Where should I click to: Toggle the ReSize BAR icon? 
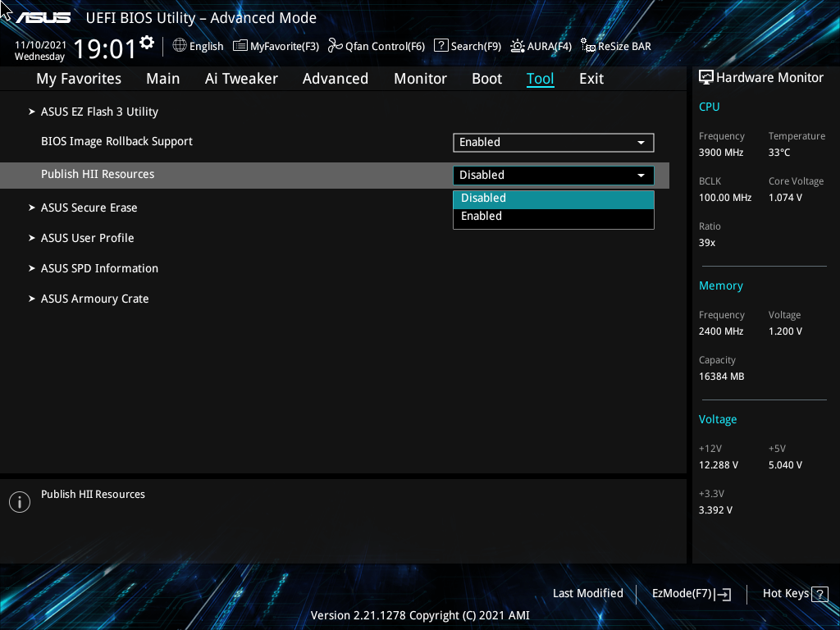588,46
